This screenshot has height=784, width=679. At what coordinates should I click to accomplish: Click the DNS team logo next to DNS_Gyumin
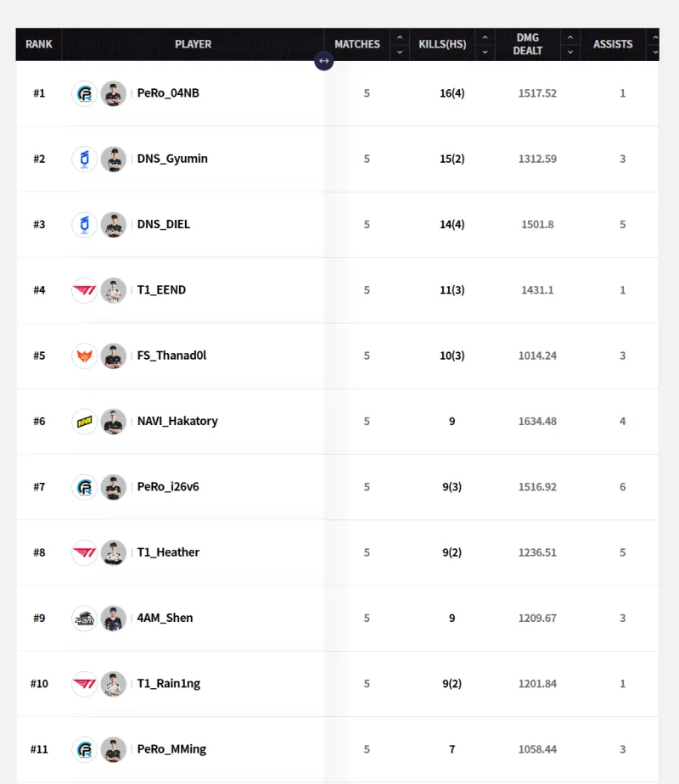(x=85, y=159)
